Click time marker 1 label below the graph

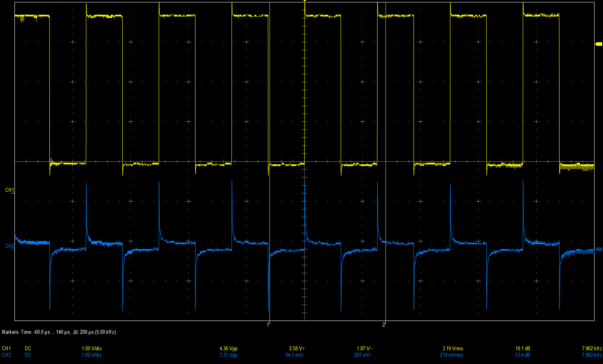pyautogui.click(x=268, y=325)
